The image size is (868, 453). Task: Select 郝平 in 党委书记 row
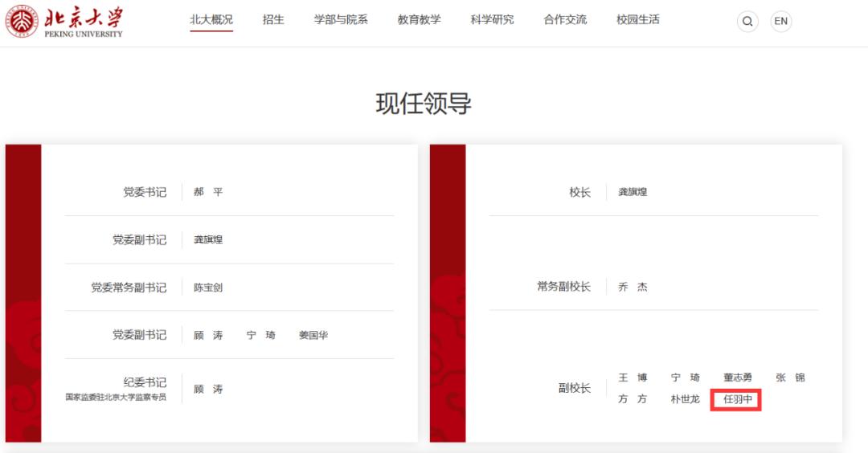pyautogui.click(x=208, y=192)
